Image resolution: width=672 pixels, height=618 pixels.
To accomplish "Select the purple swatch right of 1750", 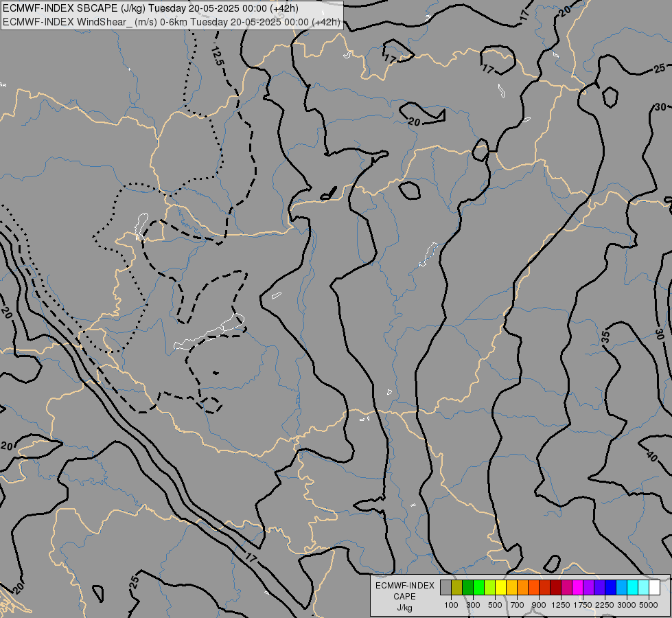I will point(589,588).
